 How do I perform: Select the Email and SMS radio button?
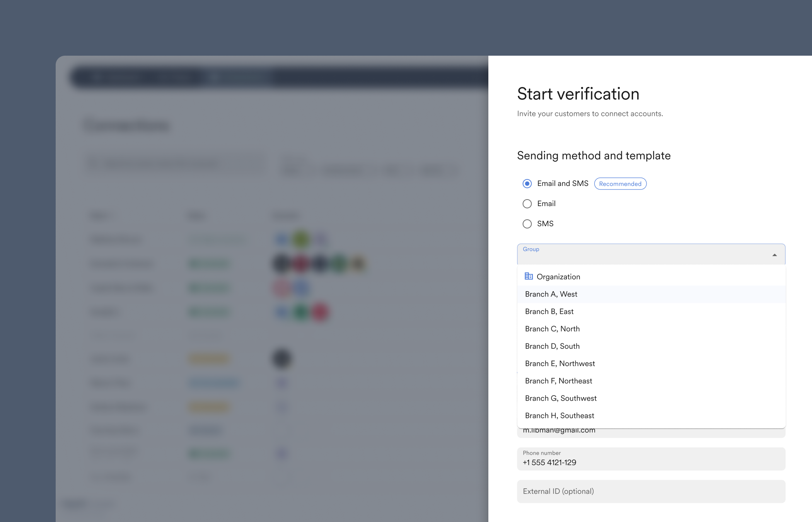527,184
